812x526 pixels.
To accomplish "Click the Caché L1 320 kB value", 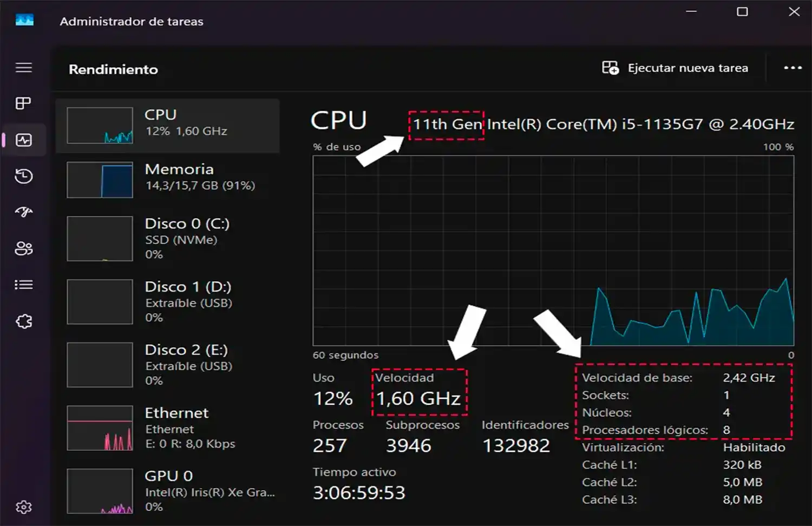I will coord(742,465).
